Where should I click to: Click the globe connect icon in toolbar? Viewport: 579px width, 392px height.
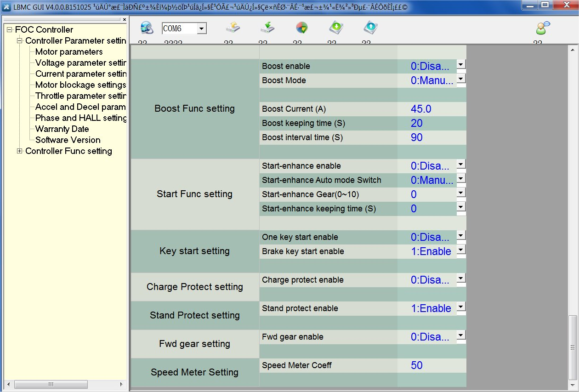147,28
